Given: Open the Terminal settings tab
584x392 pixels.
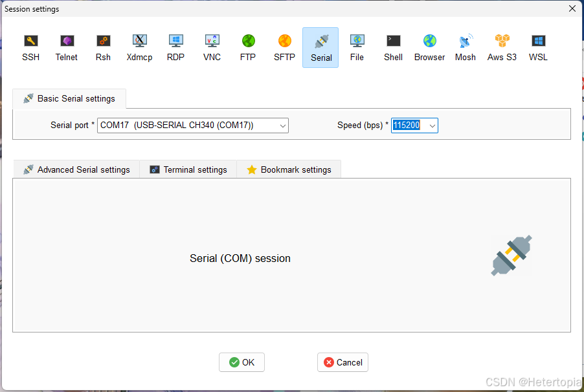Looking at the screenshot, I should pyautogui.click(x=188, y=169).
